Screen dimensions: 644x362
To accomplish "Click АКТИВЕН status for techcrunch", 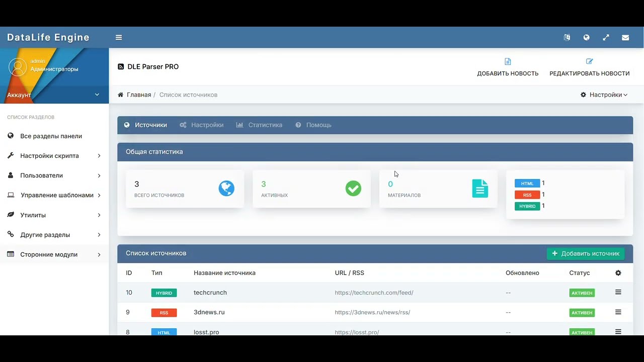I will click(582, 293).
